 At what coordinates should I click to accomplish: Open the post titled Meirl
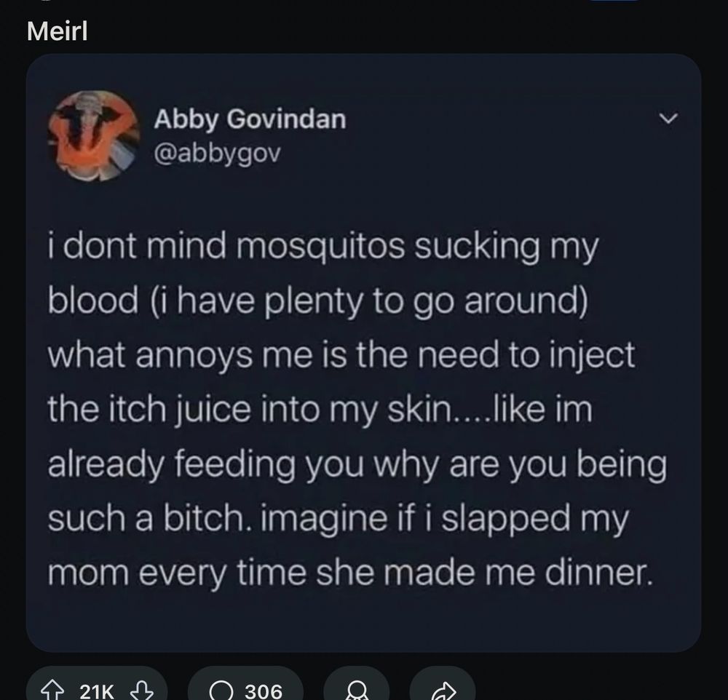tap(57, 31)
